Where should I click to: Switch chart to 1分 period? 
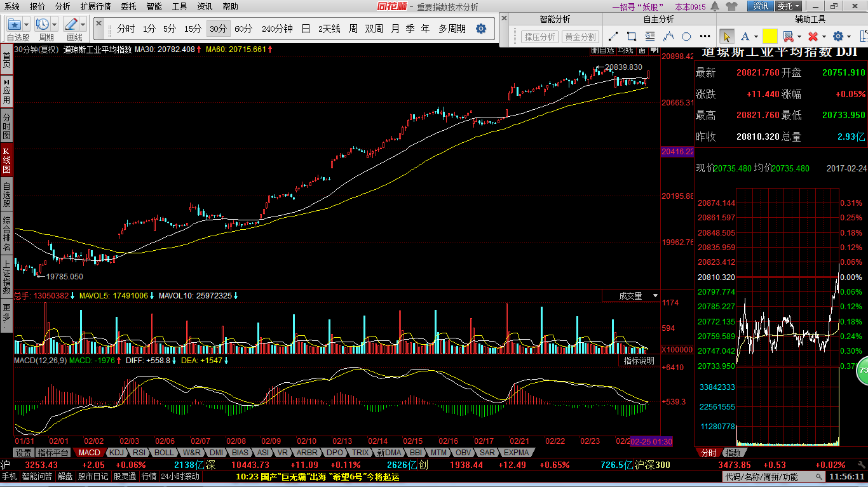pyautogui.click(x=149, y=29)
